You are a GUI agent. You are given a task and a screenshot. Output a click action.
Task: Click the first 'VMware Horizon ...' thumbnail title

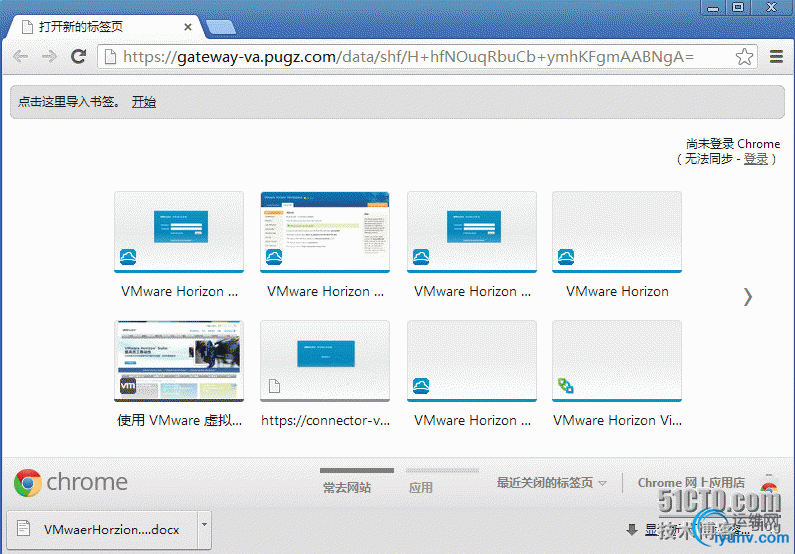point(179,291)
